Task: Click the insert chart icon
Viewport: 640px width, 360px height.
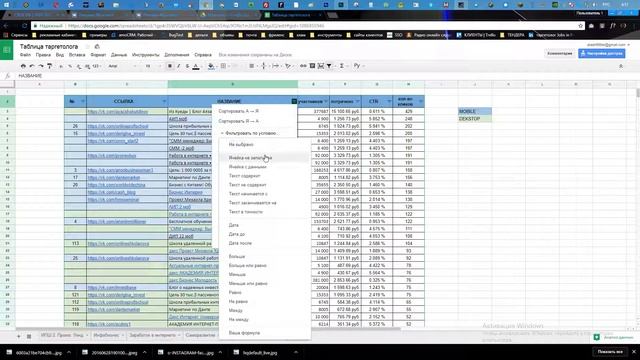Action: coord(321,66)
